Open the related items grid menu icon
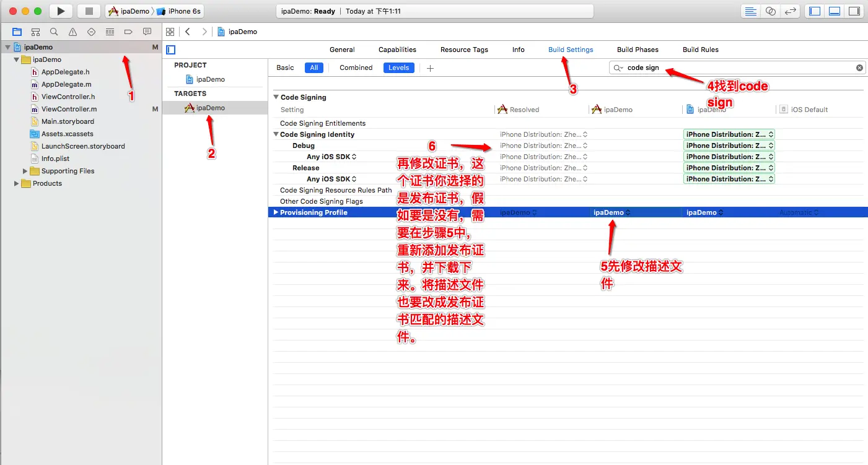 tap(170, 32)
